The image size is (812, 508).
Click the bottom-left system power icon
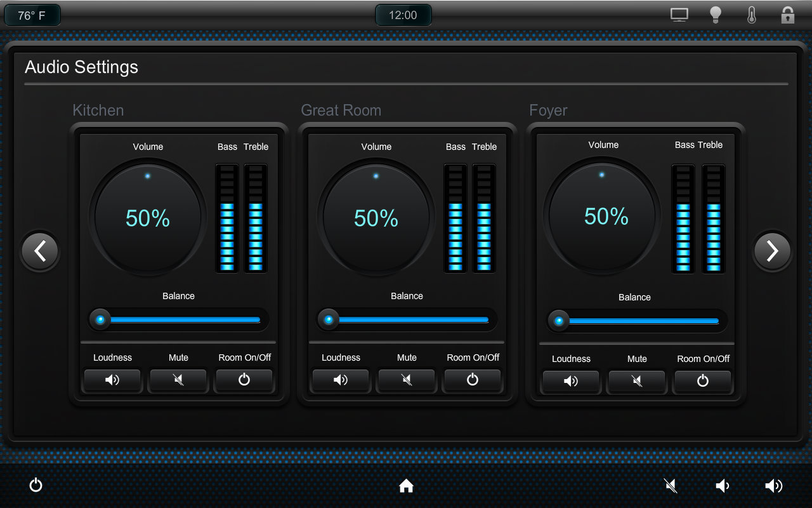pos(36,486)
